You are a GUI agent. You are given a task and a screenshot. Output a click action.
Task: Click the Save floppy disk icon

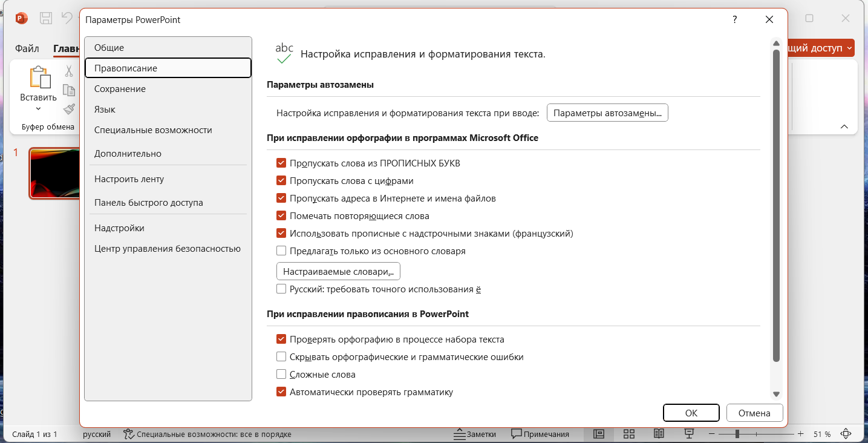(x=46, y=18)
